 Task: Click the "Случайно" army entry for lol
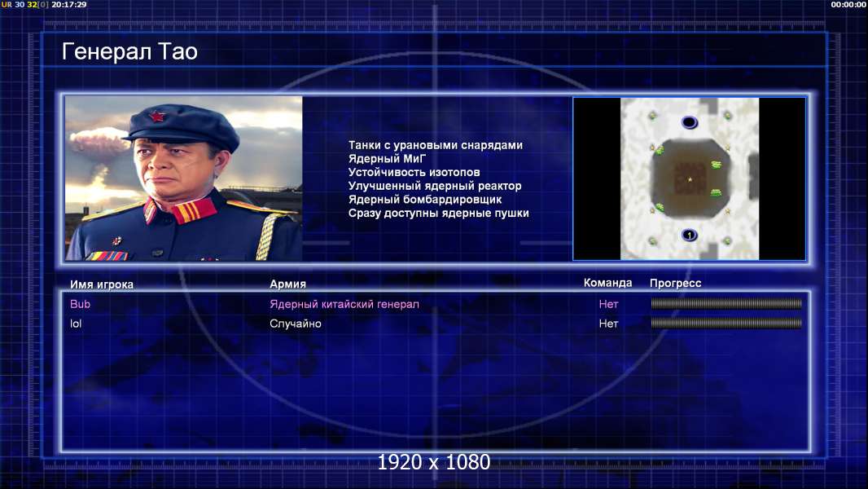pyautogui.click(x=296, y=324)
